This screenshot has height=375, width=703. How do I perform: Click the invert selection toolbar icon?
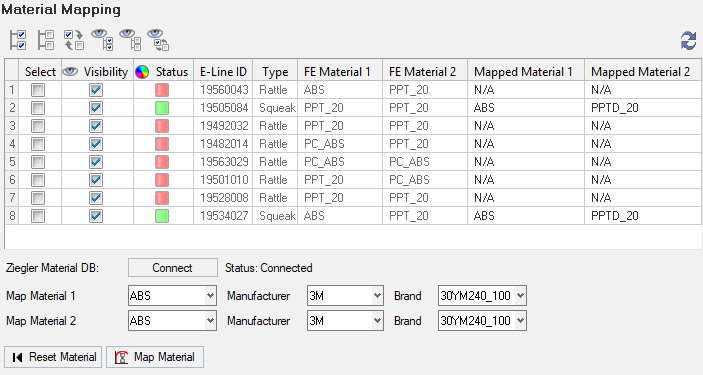74,40
